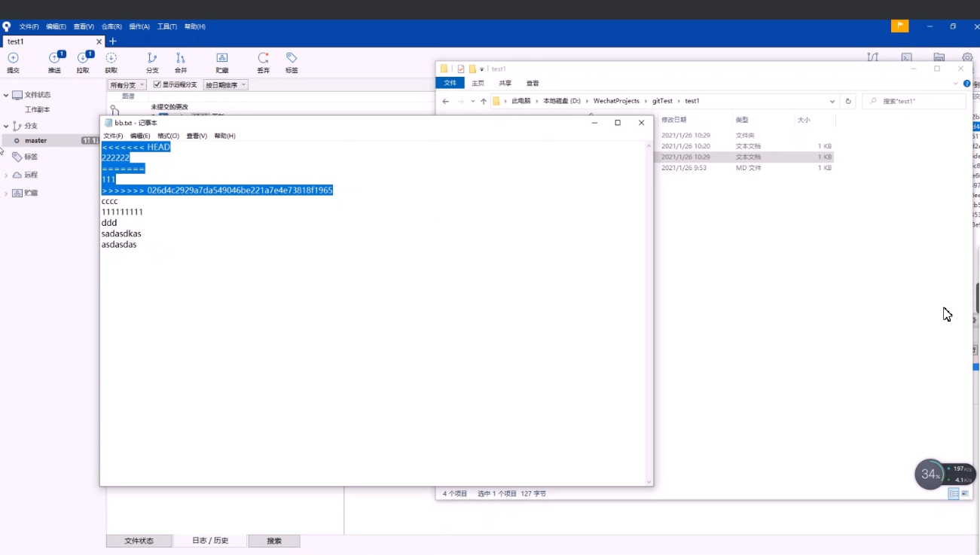Collapse the 文件状态 sidebar section
The height and width of the screenshot is (555, 980).
coord(6,95)
